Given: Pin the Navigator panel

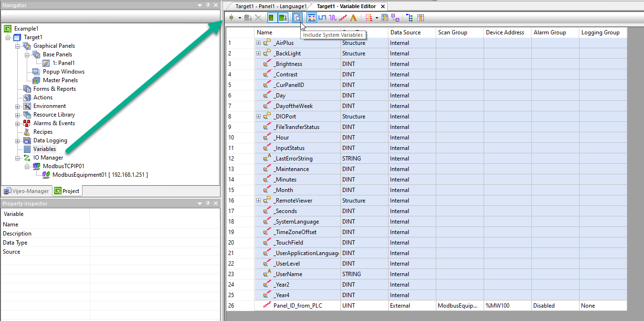Looking at the screenshot, I should (208, 5).
